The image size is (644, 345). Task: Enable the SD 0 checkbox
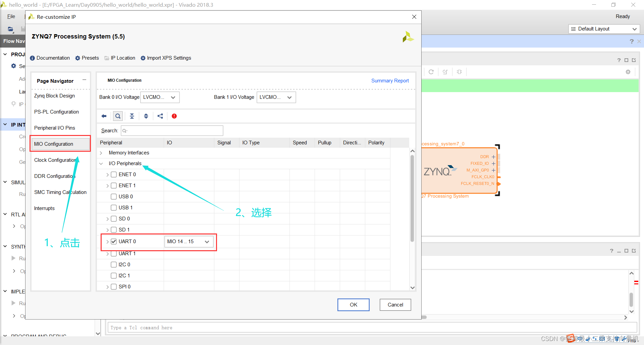pyautogui.click(x=114, y=219)
